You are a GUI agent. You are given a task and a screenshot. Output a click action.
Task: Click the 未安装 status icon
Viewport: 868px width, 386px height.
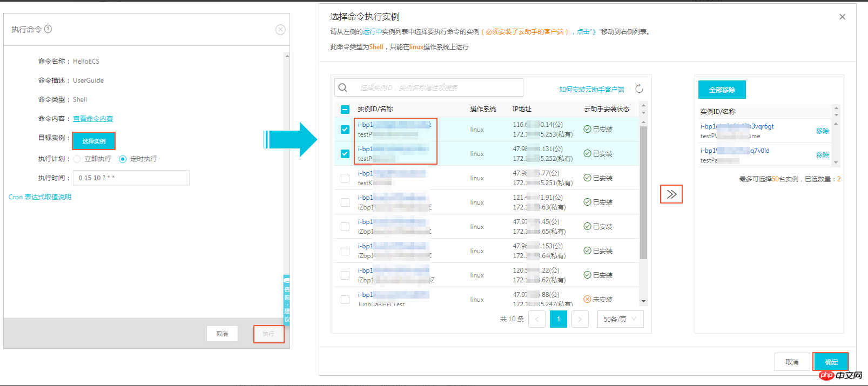click(587, 300)
